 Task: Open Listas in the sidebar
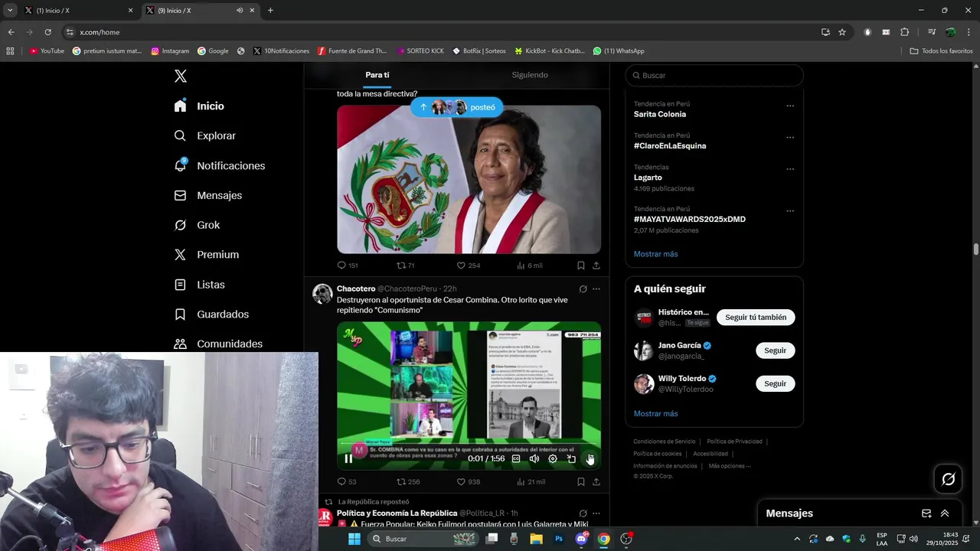pos(200,285)
